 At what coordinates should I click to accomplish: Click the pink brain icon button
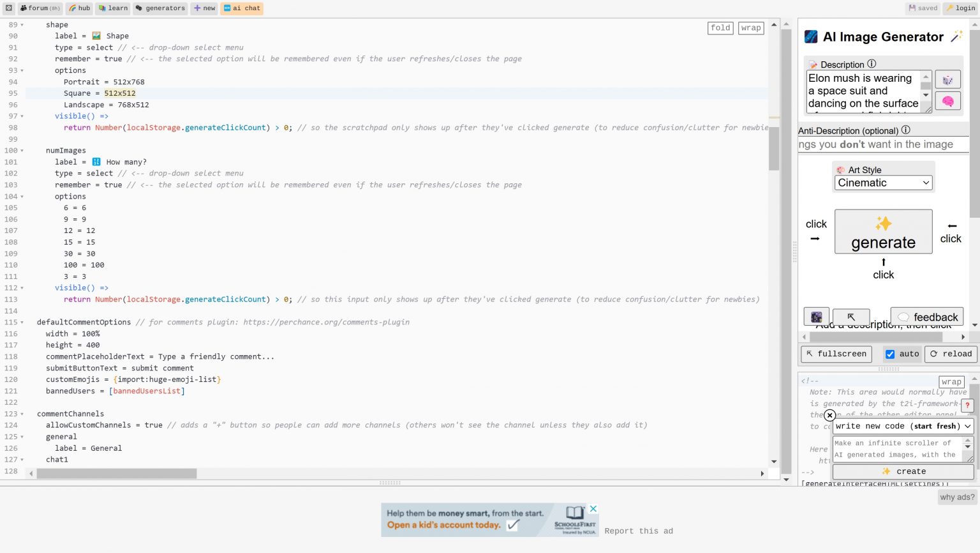[947, 101]
